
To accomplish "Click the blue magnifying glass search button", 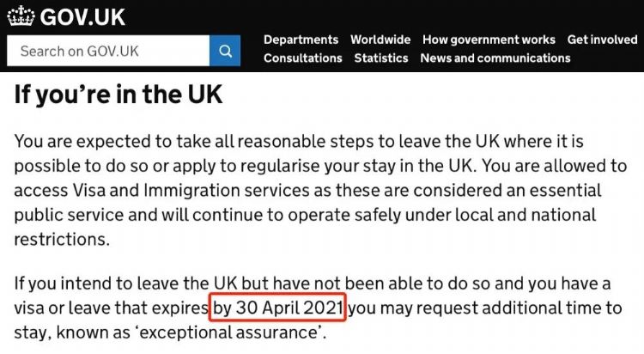I will 225,51.
